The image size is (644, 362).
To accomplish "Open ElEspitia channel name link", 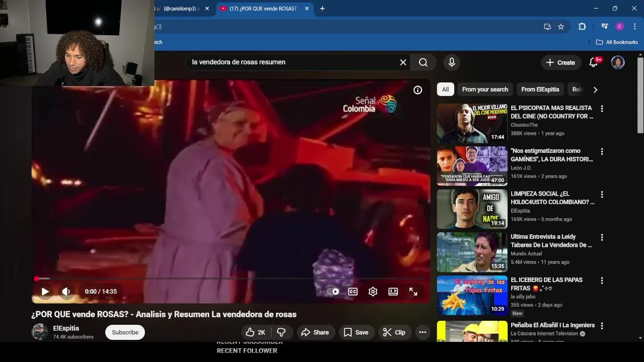I will point(66,328).
